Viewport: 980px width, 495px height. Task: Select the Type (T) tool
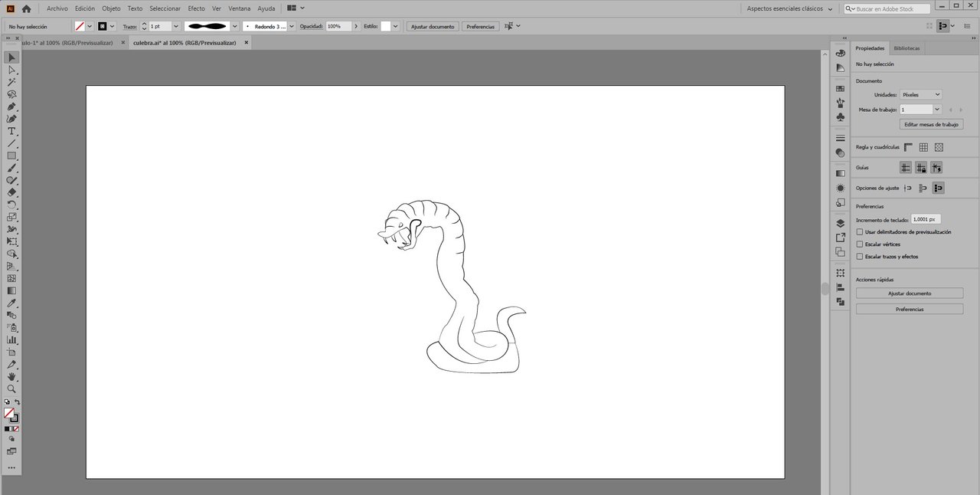tap(11, 131)
